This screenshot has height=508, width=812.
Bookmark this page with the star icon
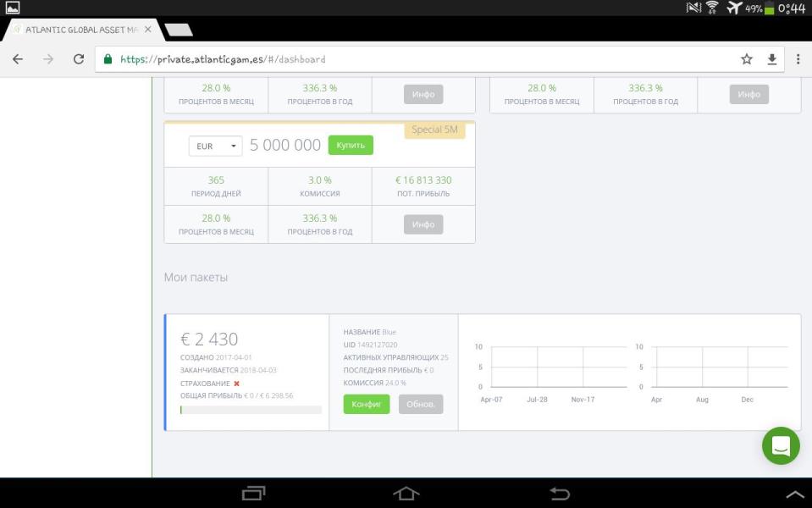[x=746, y=59]
